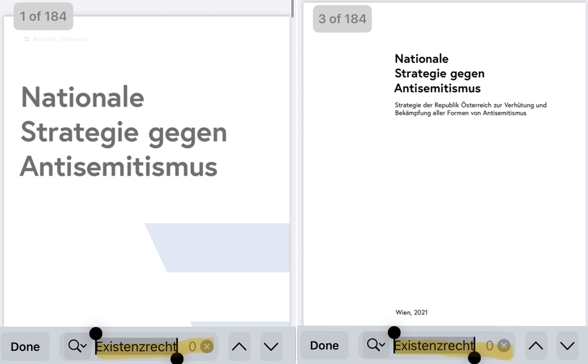Tap the '3 of 184' page indicator

pyautogui.click(x=342, y=19)
